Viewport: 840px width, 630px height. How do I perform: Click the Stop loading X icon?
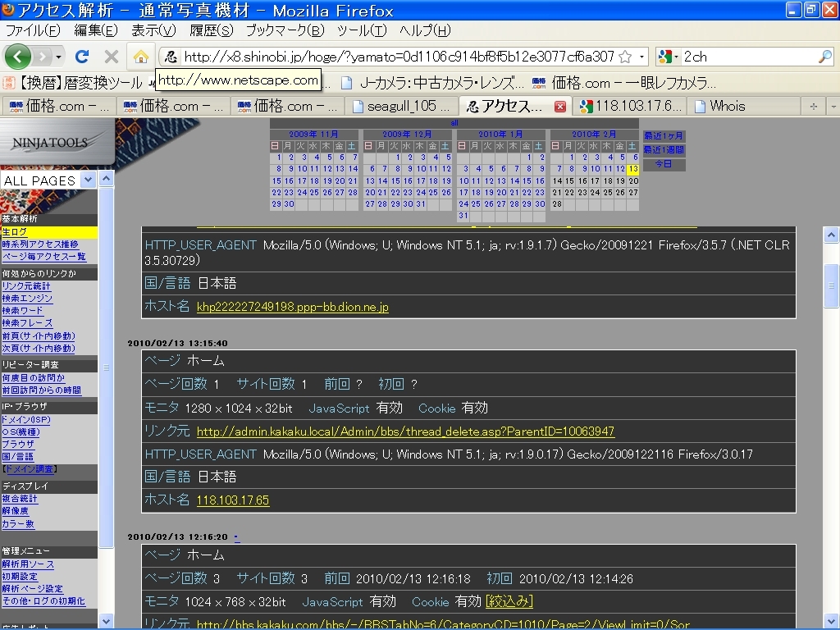point(112,57)
